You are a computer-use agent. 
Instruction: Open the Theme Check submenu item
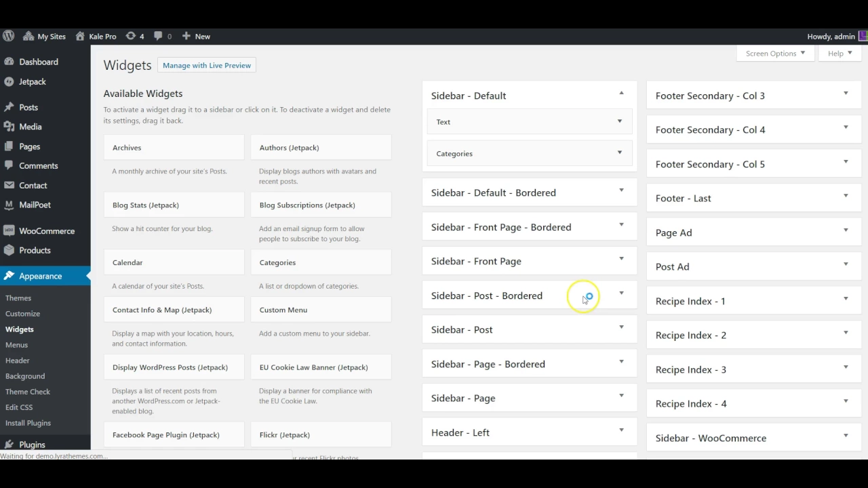click(28, 392)
